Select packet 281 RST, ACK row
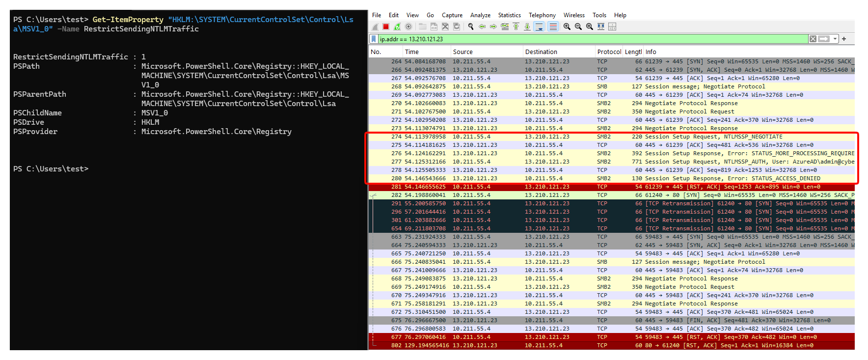 click(x=612, y=187)
